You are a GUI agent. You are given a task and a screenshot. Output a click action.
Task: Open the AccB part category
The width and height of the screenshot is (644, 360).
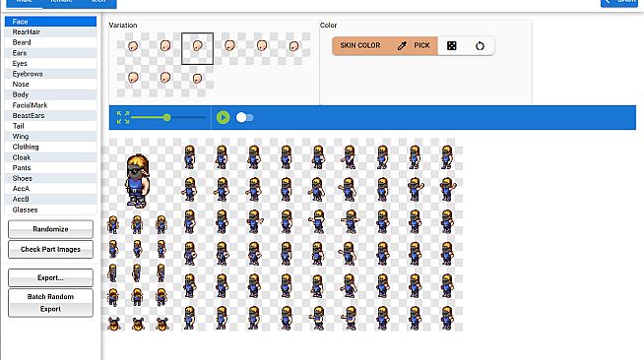click(50, 200)
